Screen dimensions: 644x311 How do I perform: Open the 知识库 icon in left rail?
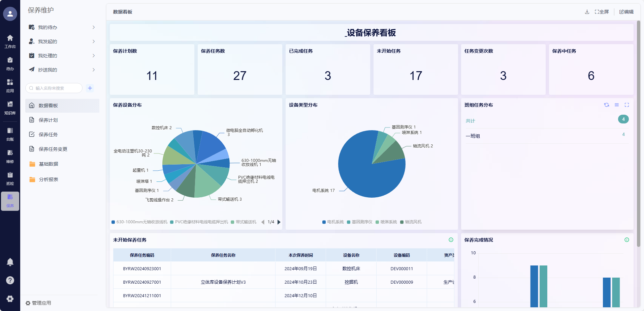pos(10,108)
